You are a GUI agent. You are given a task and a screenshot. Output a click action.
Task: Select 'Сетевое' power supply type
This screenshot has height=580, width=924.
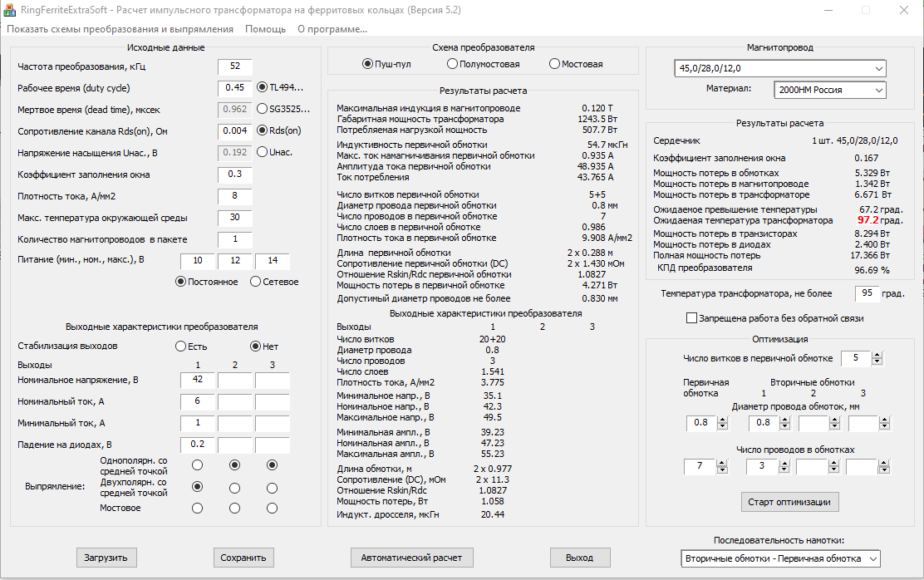(255, 282)
